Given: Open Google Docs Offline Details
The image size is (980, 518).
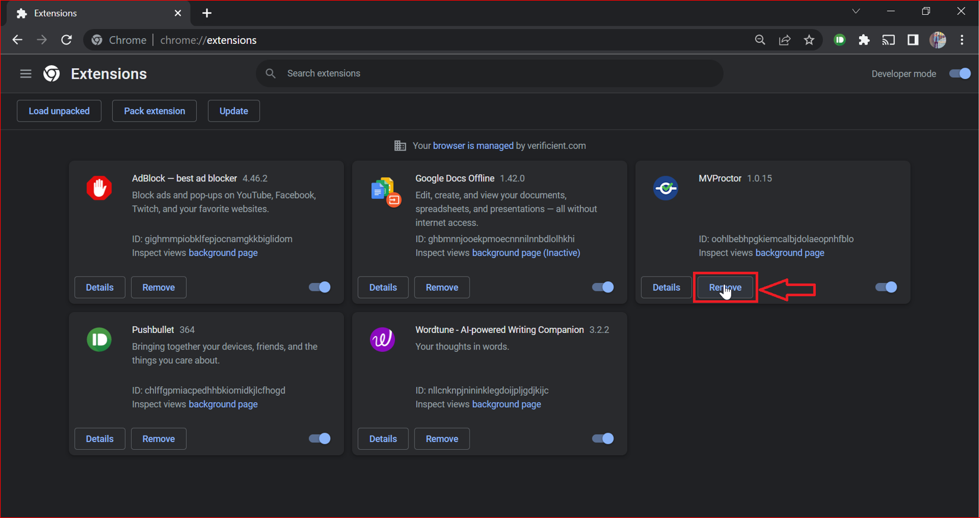Looking at the screenshot, I should pos(383,287).
